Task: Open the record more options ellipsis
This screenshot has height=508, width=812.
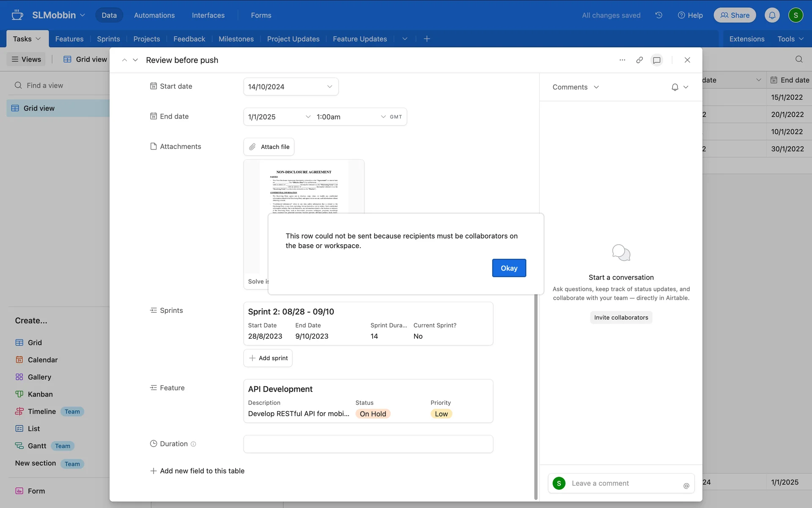Action: (622, 60)
